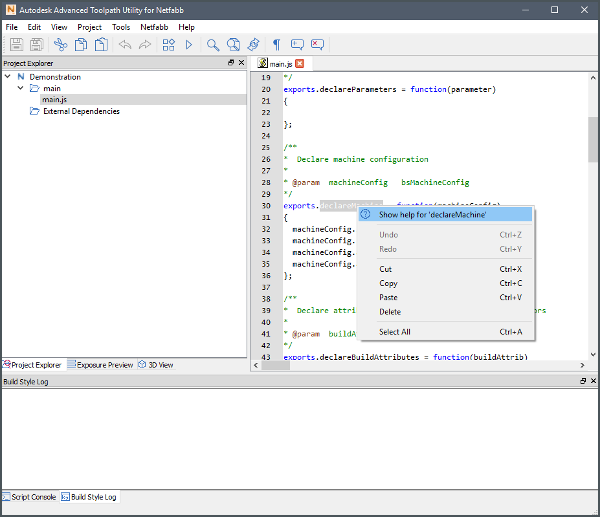Switch to the Exposure Preview tab
Viewport: 600px width, 517px height.
pos(99,365)
